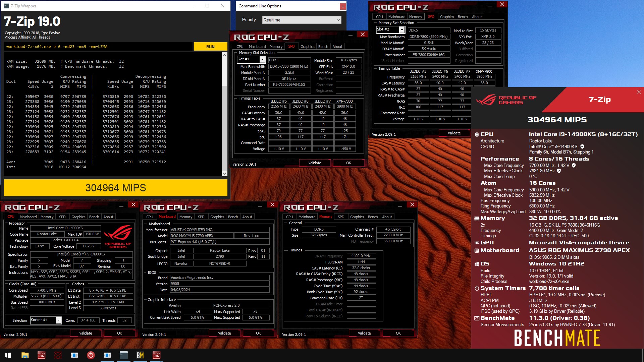The height and width of the screenshot is (362, 644).
Task: Open the BenchMate BM taskbar icon
Action: (140, 355)
